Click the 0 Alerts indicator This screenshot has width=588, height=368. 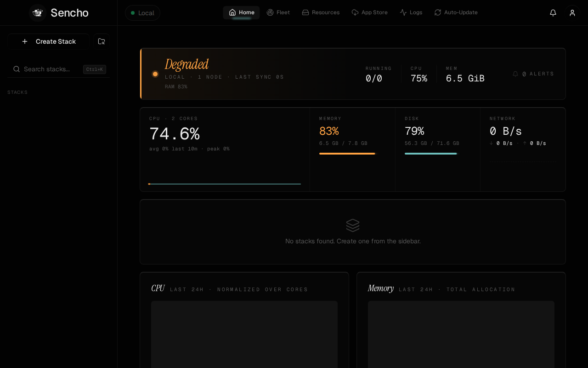(533, 74)
